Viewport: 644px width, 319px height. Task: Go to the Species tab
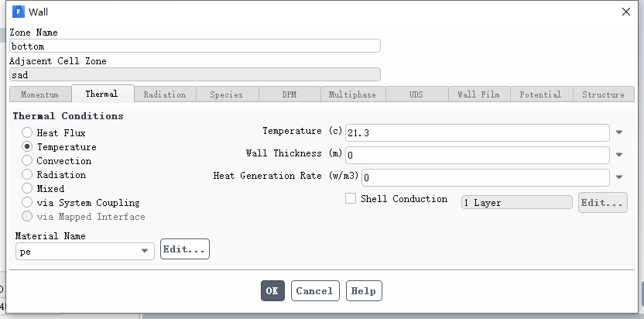click(227, 94)
